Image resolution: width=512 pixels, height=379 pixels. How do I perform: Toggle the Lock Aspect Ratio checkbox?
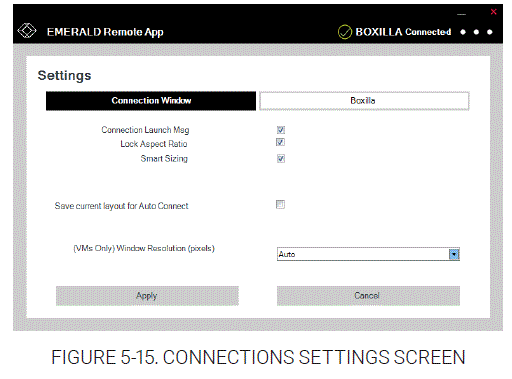(280, 142)
